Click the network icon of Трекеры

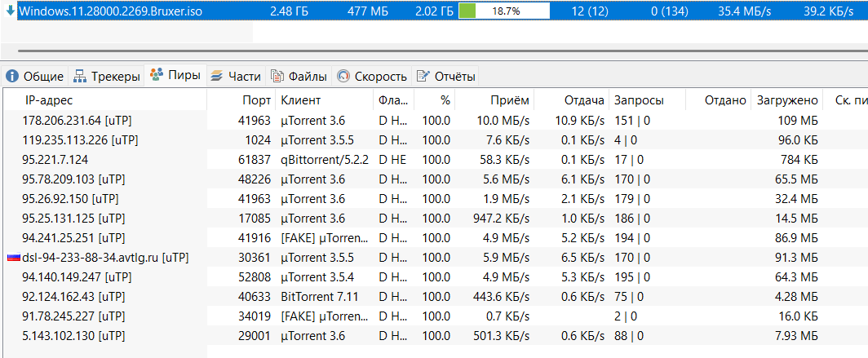[80, 77]
